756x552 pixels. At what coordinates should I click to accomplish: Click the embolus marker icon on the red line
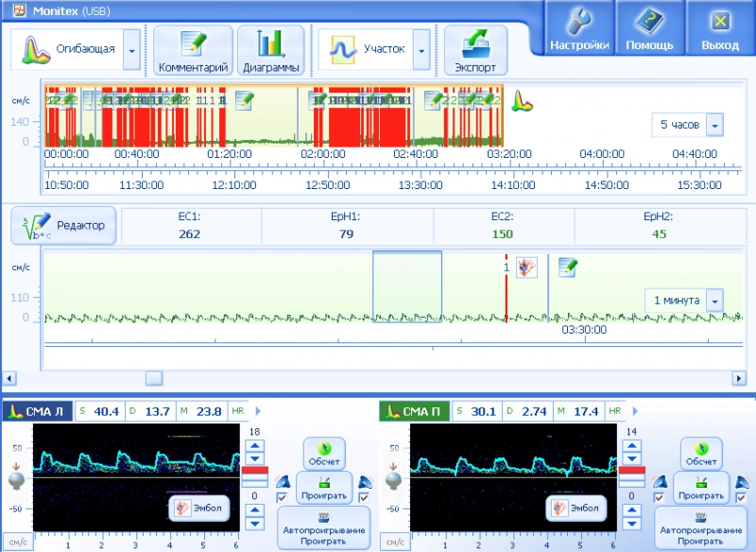(x=526, y=267)
